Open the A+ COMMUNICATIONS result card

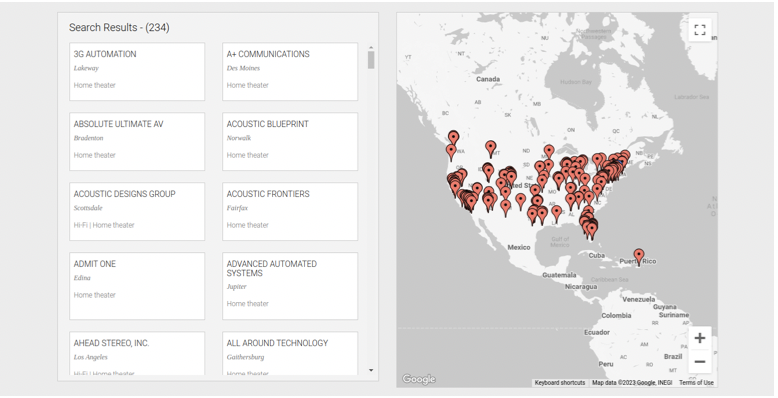click(290, 71)
